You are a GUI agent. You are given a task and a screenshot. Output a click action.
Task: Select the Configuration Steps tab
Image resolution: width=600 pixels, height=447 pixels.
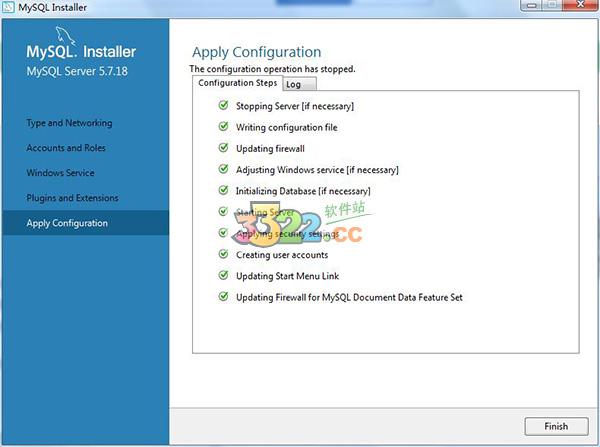click(x=238, y=83)
